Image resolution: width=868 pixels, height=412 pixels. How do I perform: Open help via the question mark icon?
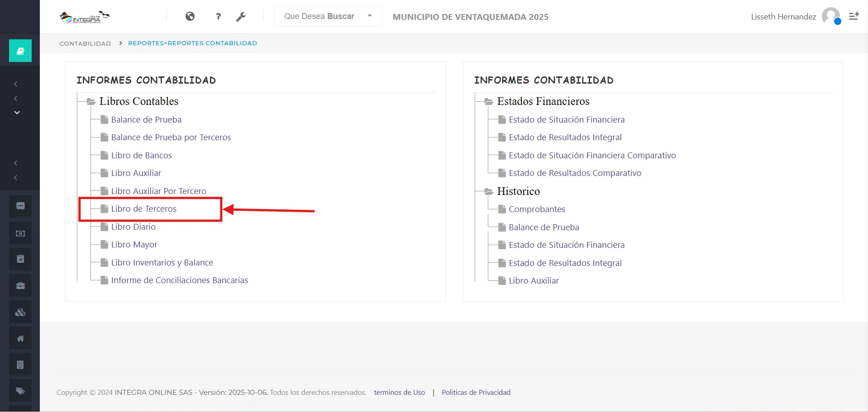point(219,17)
